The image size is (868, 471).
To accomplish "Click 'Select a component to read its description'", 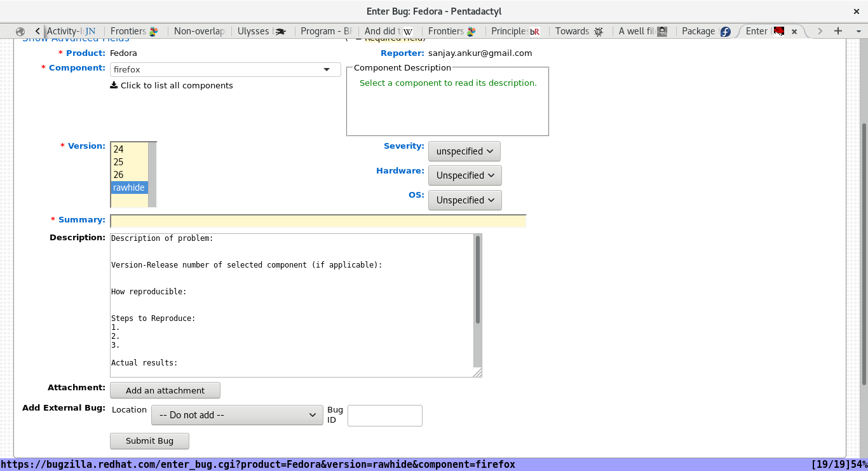I will pyautogui.click(x=448, y=83).
